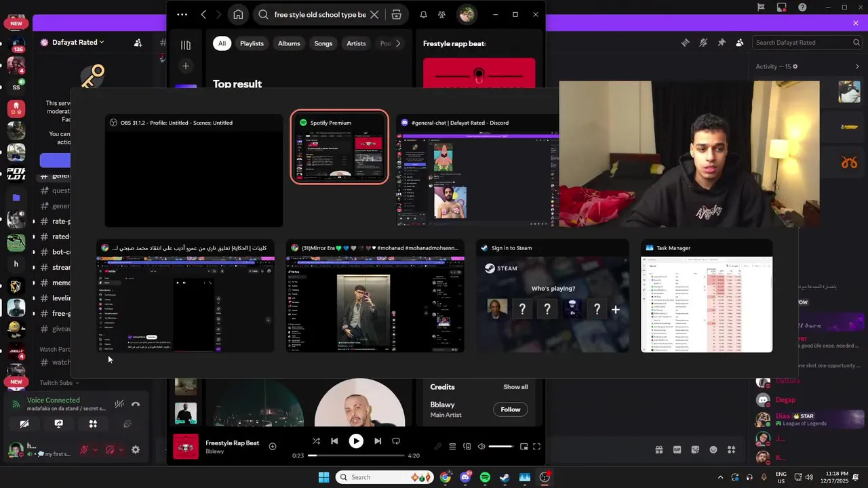Share your screen in Discord

59,424
